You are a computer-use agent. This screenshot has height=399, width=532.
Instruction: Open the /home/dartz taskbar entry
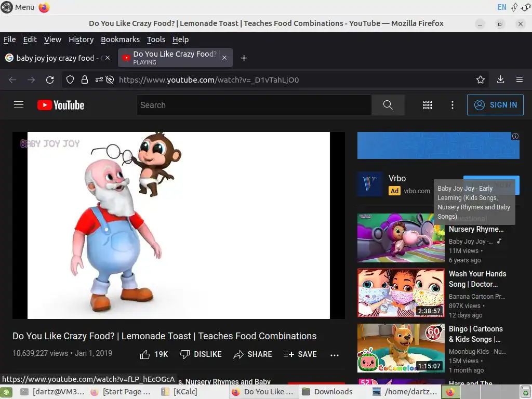405,392
